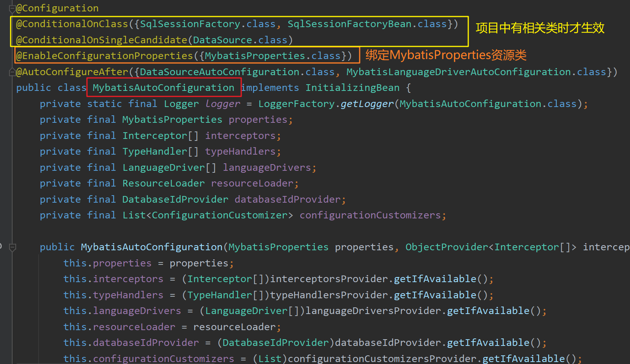This screenshot has width=630, height=364.
Task: Click the @ConditionalOnClass annotation
Action: click(72, 24)
